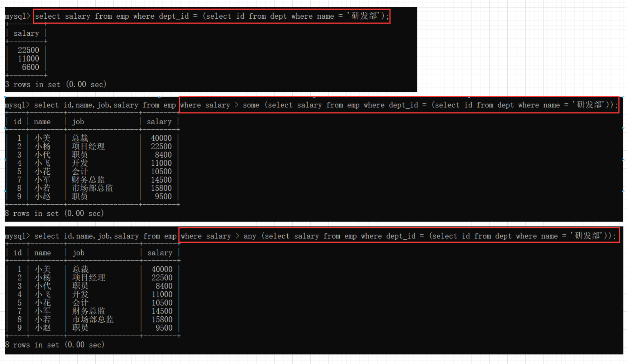Click job 总裁 in the 'some' query result
The image size is (627, 364).
pyautogui.click(x=80, y=138)
